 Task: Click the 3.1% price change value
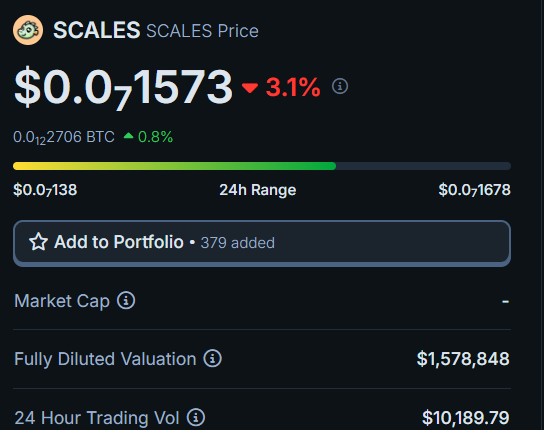tap(293, 87)
